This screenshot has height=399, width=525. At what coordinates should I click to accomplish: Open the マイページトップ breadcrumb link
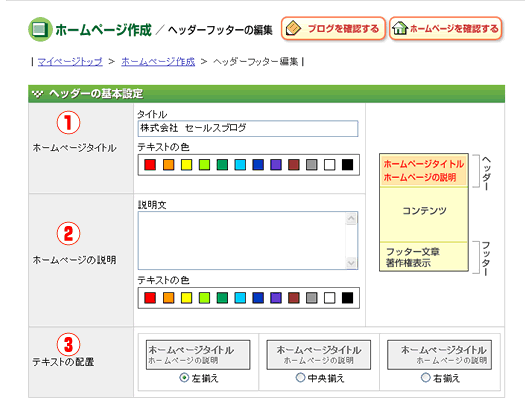click(70, 62)
